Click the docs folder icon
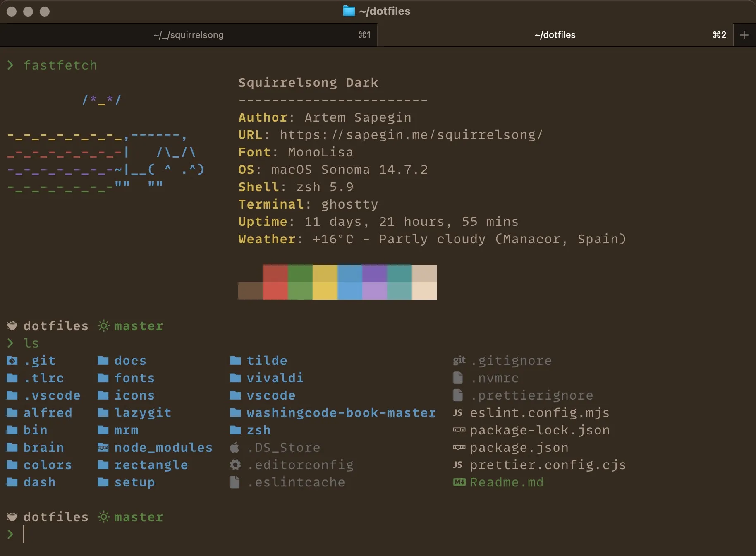 click(x=103, y=361)
